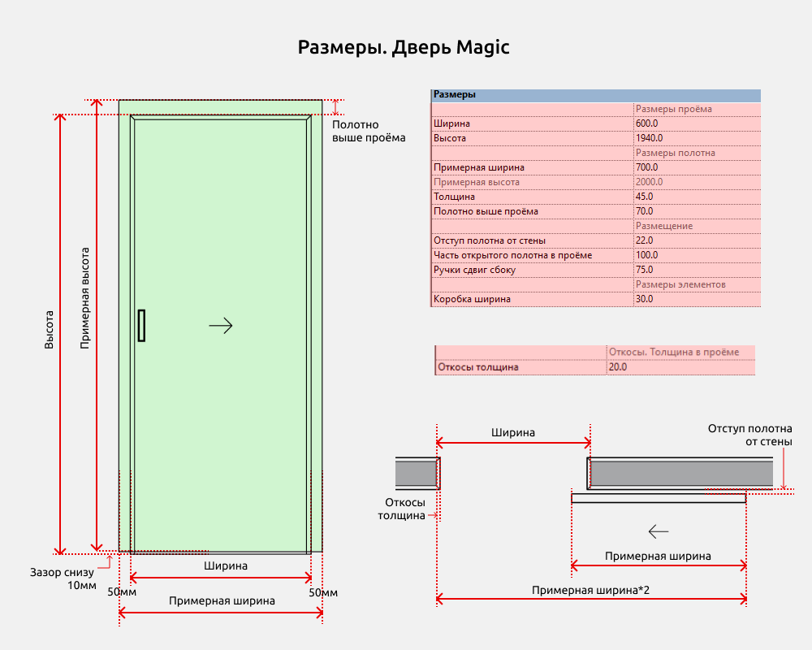
Task: Click 'Примерная ширина*2' dimension label
Action: tap(590, 591)
